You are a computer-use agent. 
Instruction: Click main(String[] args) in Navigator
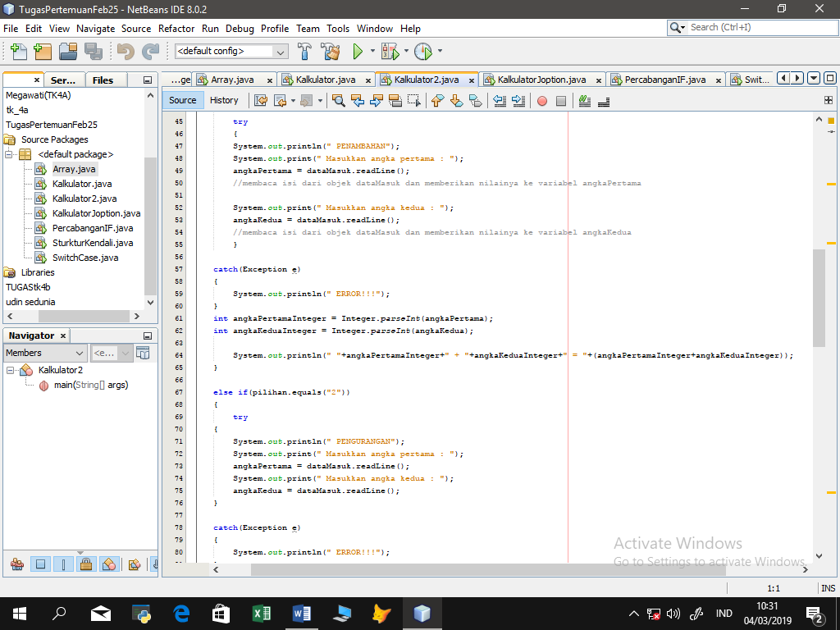pos(91,386)
